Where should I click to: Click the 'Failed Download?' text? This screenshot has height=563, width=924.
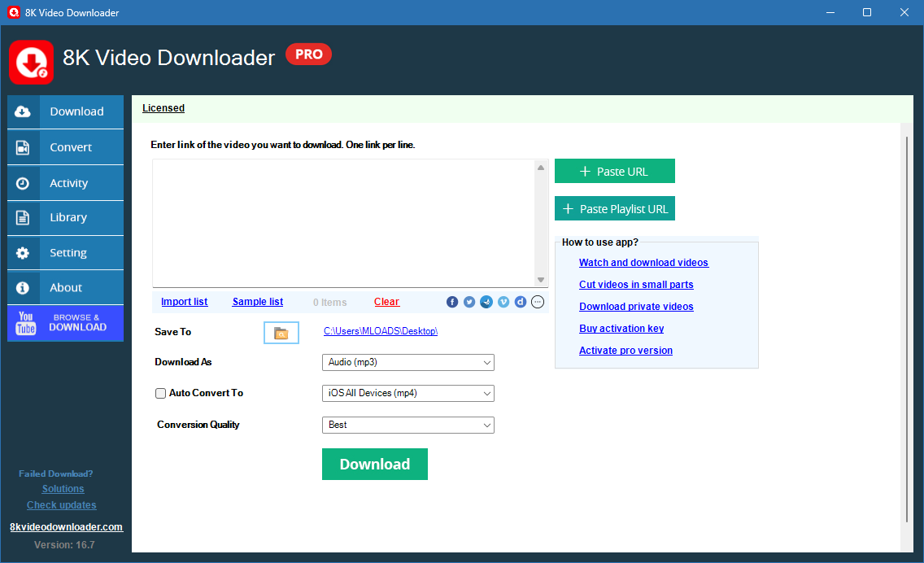[55, 474]
